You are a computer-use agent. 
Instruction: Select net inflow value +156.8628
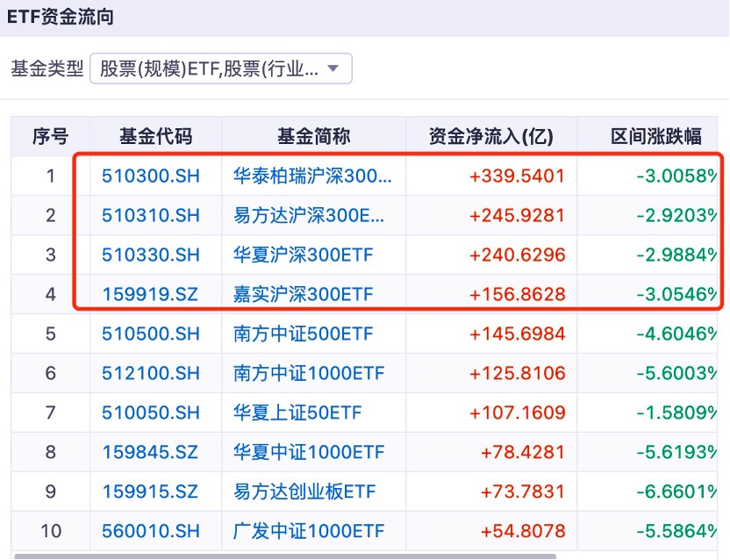[x=517, y=294]
